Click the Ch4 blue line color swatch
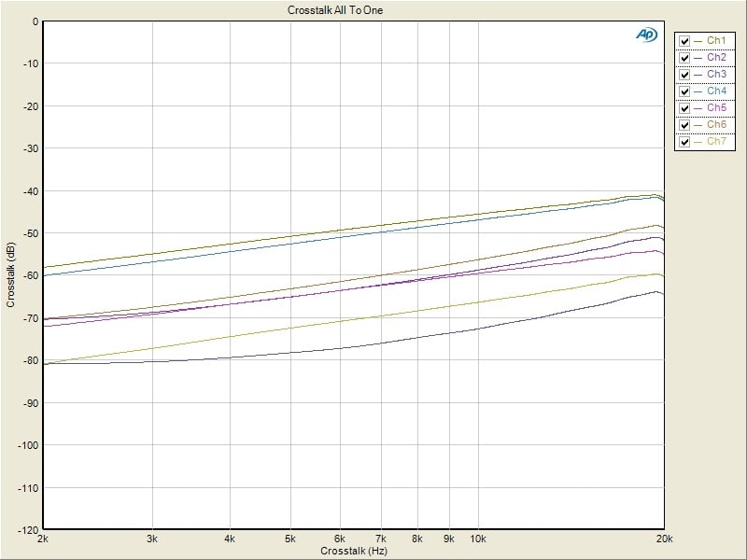 [x=699, y=91]
